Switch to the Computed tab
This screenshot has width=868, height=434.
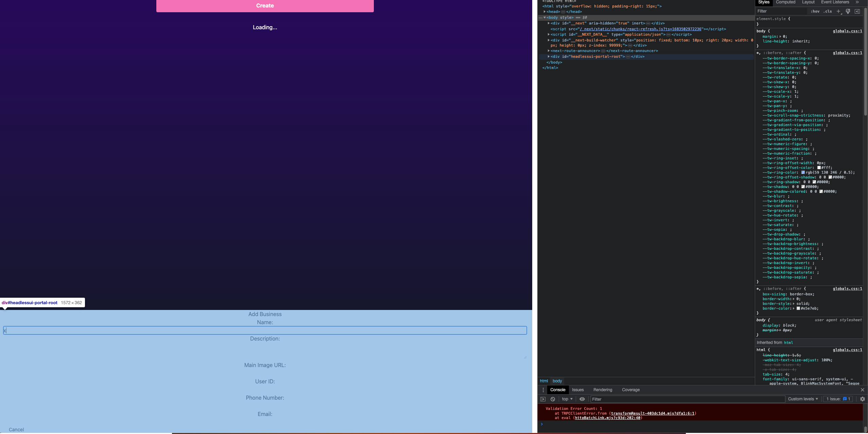(785, 2)
